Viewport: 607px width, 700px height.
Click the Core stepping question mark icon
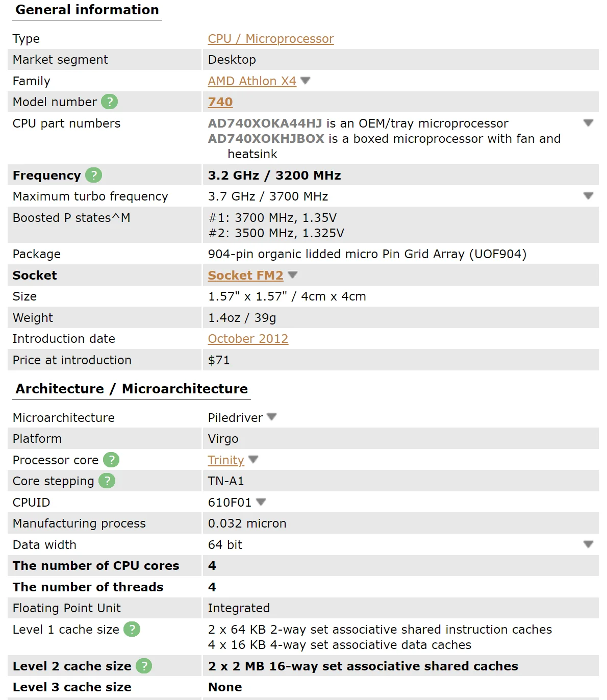(x=107, y=481)
